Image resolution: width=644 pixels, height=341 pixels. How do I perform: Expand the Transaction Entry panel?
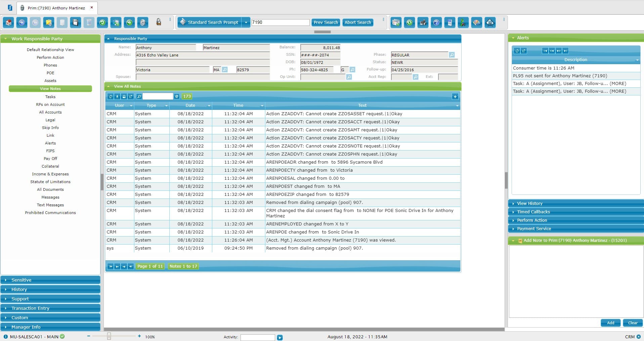50,308
